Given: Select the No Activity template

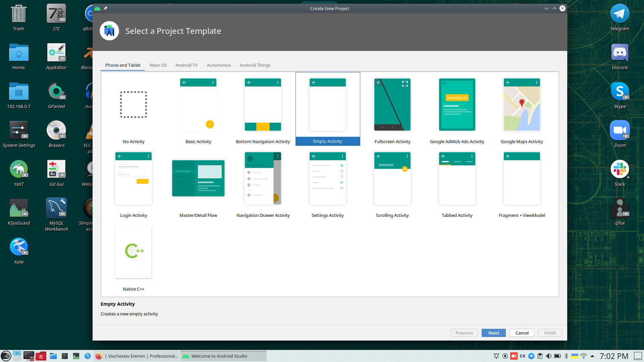Looking at the screenshot, I should click(x=133, y=105).
